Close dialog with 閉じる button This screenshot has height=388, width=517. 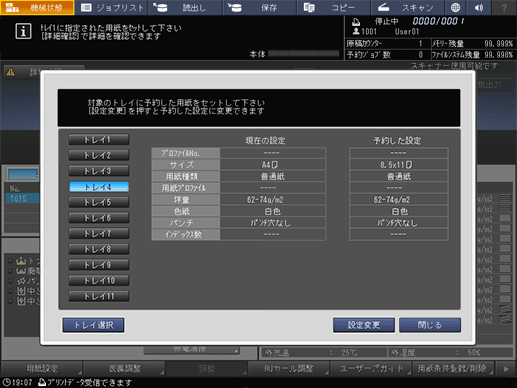coord(430,325)
